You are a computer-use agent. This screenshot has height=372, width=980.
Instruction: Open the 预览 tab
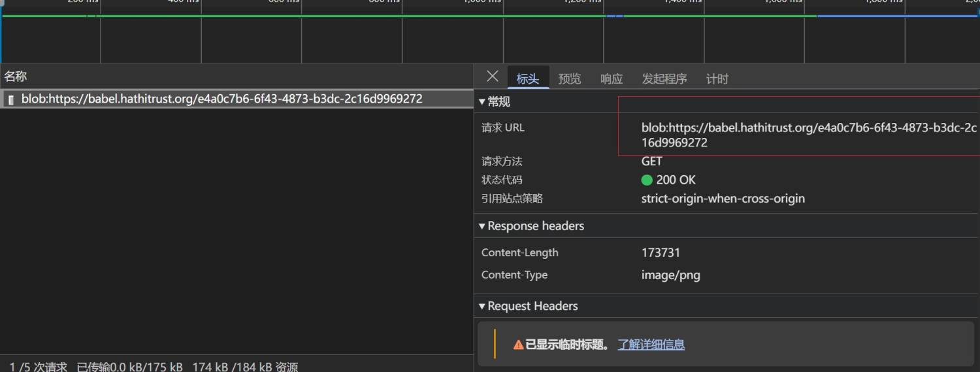pos(569,79)
